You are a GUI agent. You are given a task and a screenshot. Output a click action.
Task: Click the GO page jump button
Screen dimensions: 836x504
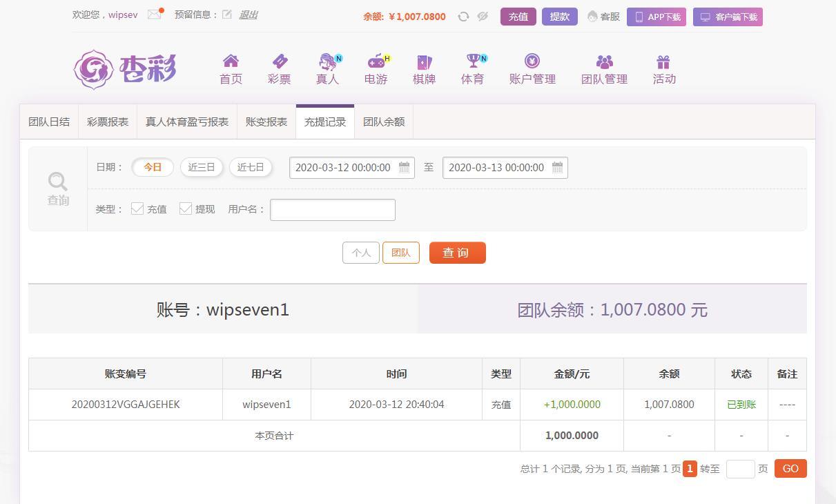[x=790, y=469]
